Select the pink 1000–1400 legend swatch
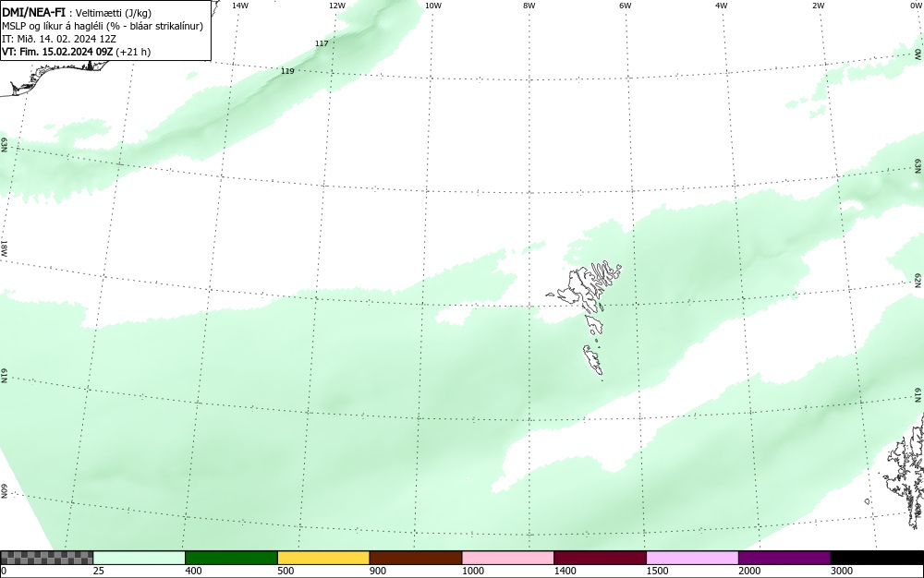 pos(508,558)
